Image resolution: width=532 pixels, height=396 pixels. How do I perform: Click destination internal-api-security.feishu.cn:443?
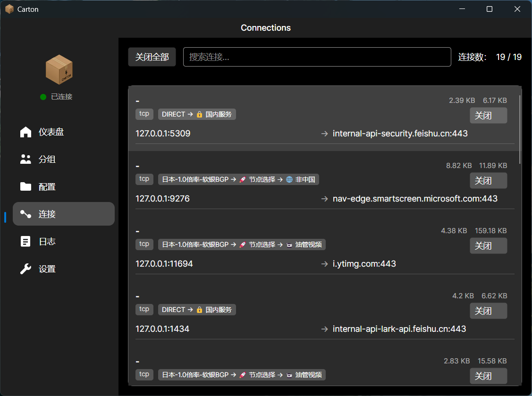click(x=400, y=134)
